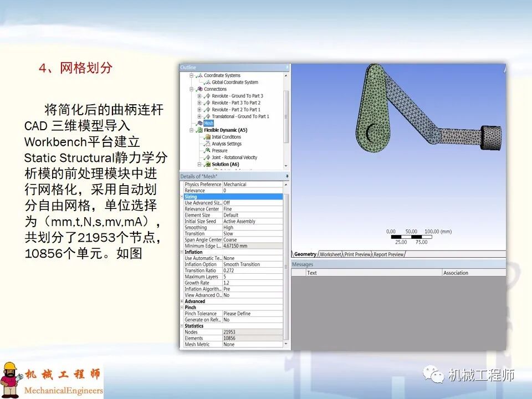532x399 pixels.
Task: Collapse the Inflation section in Details
Action: 182,252
